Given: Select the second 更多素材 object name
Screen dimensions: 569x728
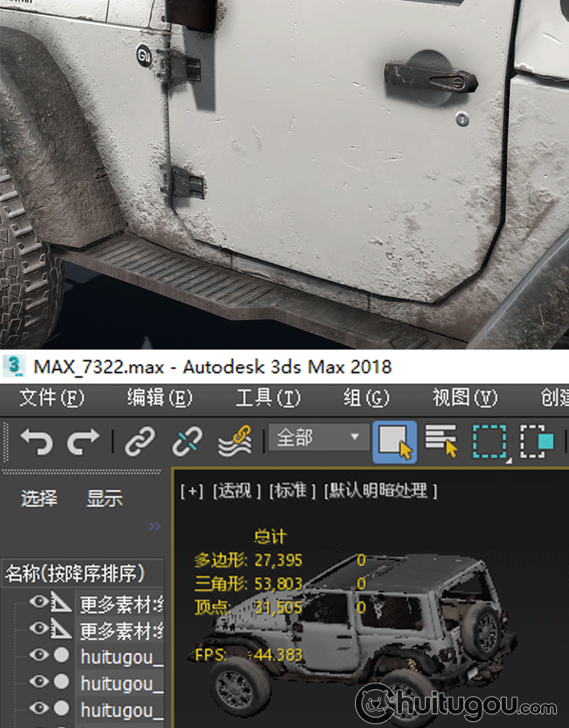Looking at the screenshot, I should (x=121, y=631).
